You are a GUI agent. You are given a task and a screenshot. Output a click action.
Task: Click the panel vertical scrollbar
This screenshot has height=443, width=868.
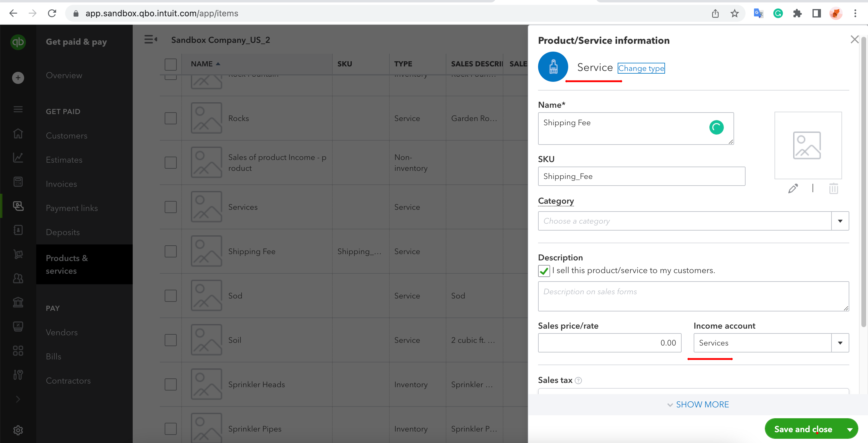pos(863,182)
